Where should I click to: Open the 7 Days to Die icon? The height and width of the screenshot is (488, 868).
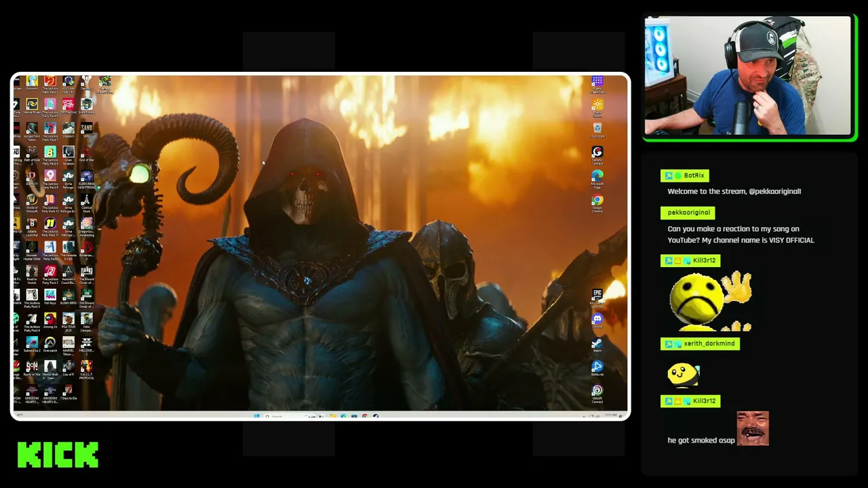[x=68, y=391]
